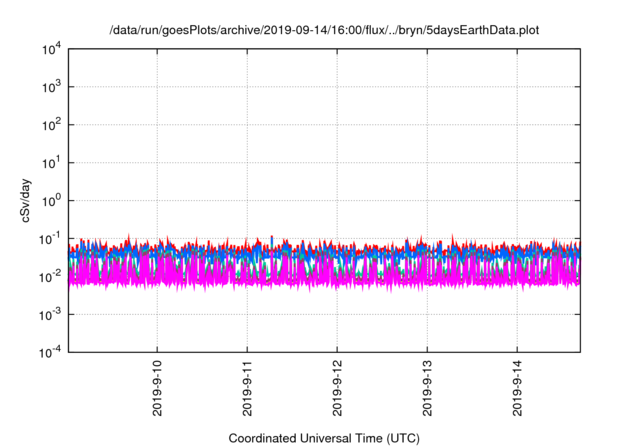The image size is (640, 448).
Task: Click the 10^4 y-axis tick label
Action: [x=50, y=49]
